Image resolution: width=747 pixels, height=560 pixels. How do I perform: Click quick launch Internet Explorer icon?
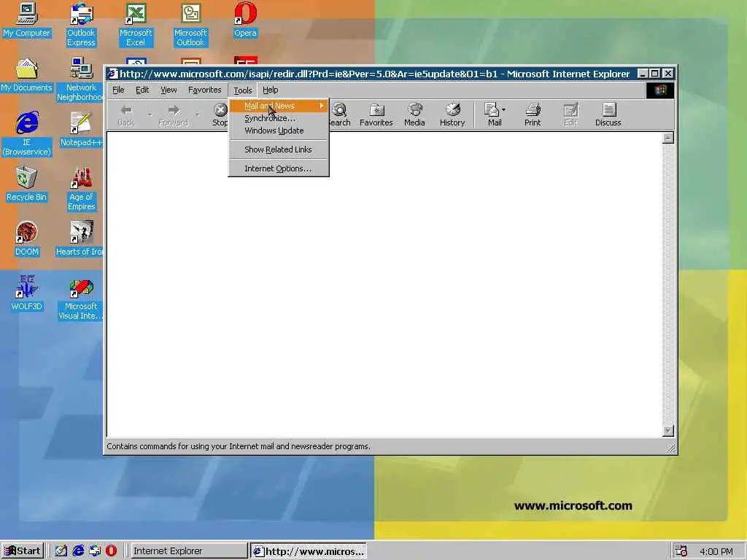coord(77,551)
